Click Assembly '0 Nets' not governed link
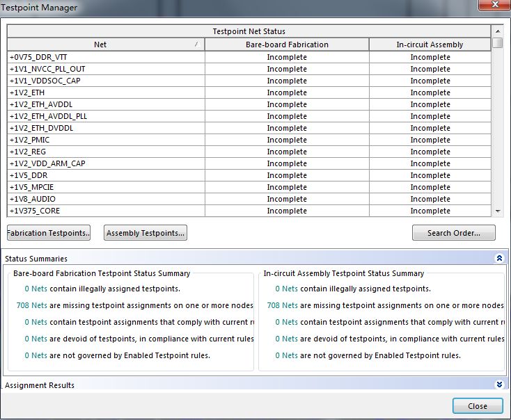 point(286,355)
